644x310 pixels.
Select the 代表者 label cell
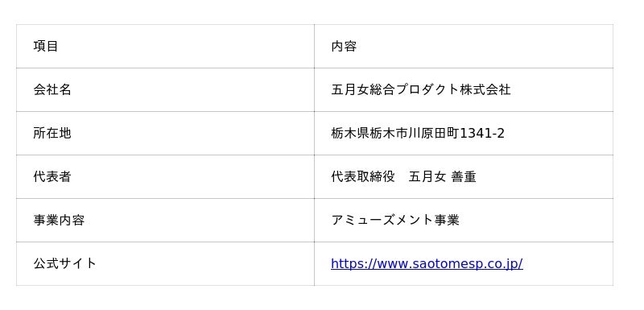tap(165, 177)
